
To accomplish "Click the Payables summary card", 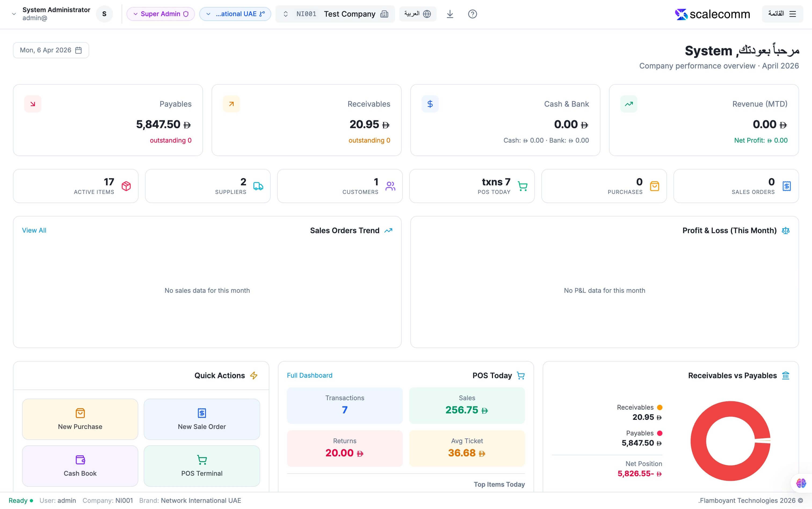I will (108, 120).
